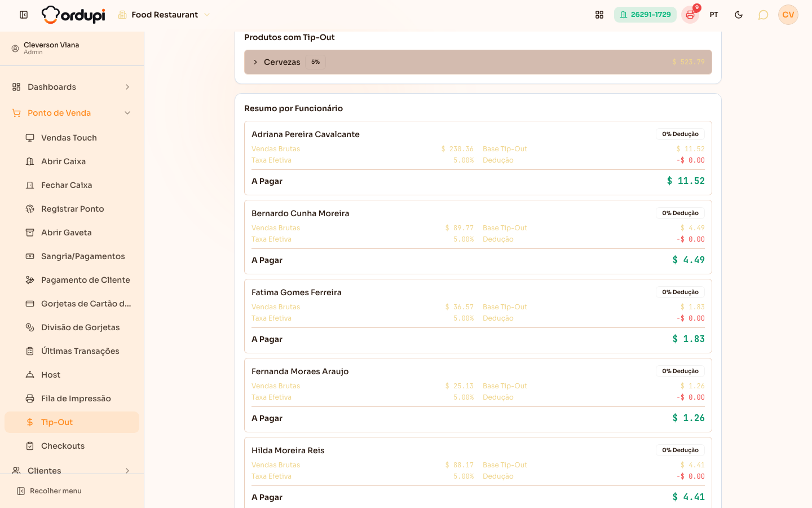This screenshot has width=812, height=508.
Task: Click the Últimas Transações icon
Action: point(30,351)
